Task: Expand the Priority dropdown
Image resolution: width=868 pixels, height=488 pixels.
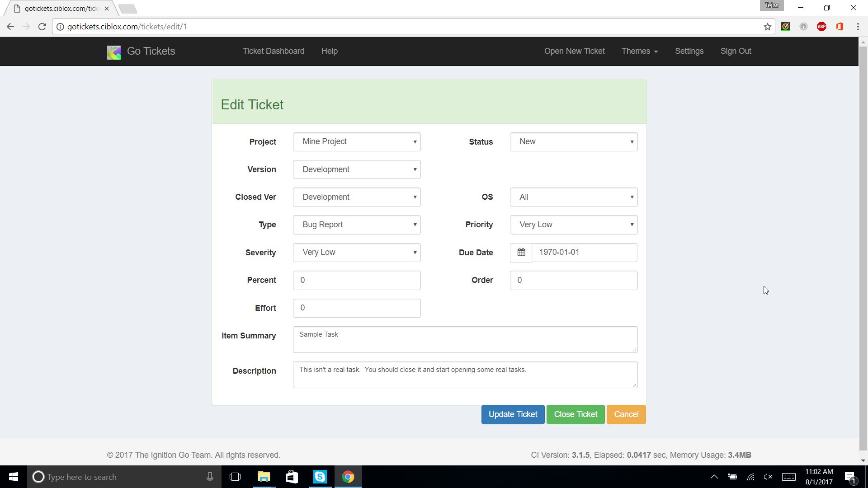Action: [574, 225]
